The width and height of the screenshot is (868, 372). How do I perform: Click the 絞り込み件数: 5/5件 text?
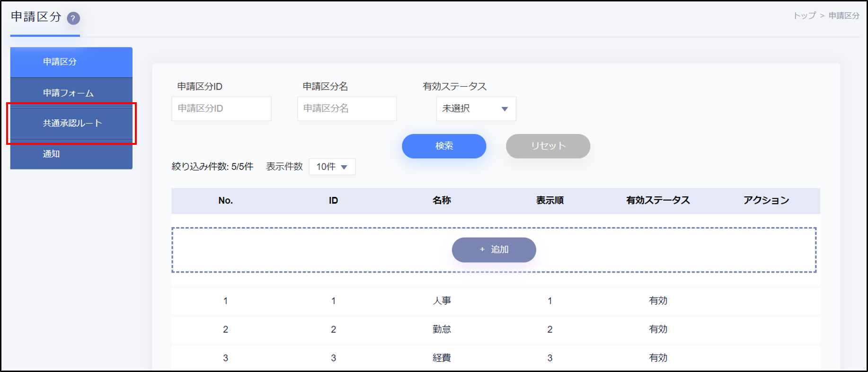pos(213,167)
